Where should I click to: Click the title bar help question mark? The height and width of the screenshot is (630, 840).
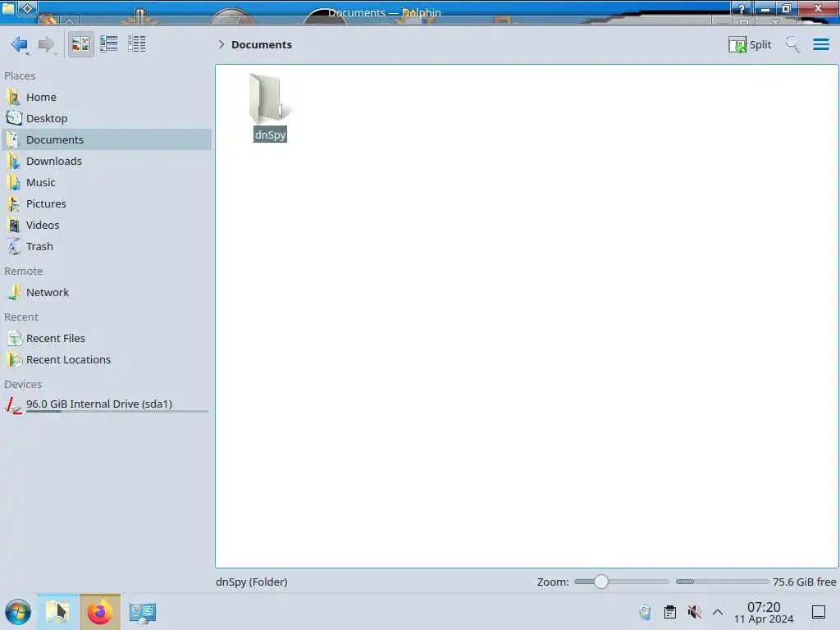click(x=742, y=8)
